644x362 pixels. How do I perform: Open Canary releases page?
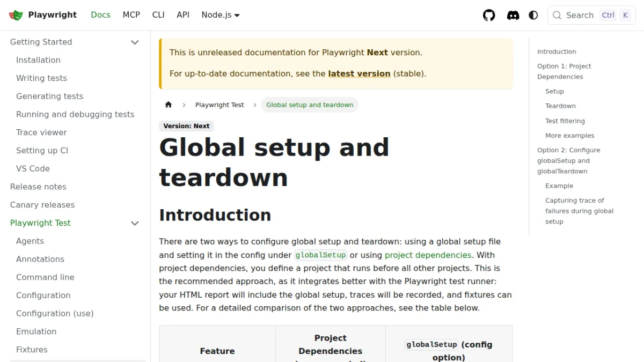tap(42, 205)
